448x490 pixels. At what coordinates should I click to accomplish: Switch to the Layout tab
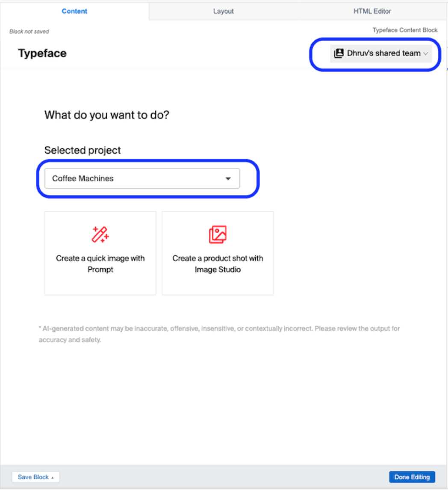(223, 11)
